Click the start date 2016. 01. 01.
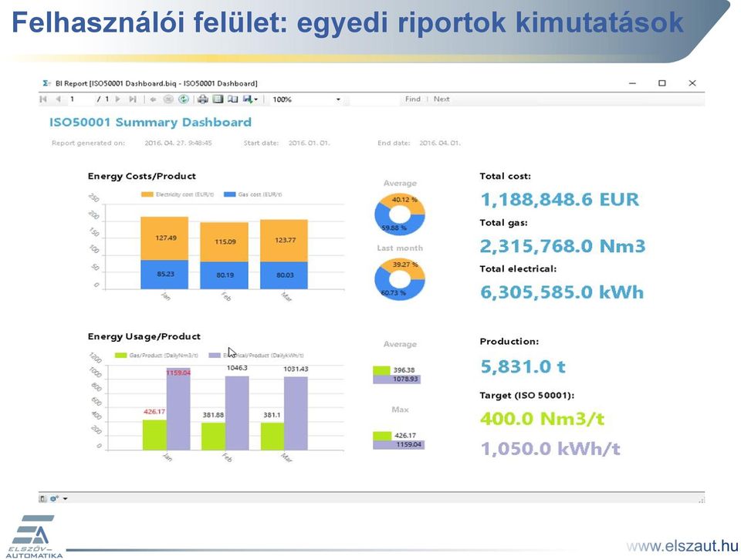Image resolution: width=741 pixels, height=560 pixels. click(309, 143)
